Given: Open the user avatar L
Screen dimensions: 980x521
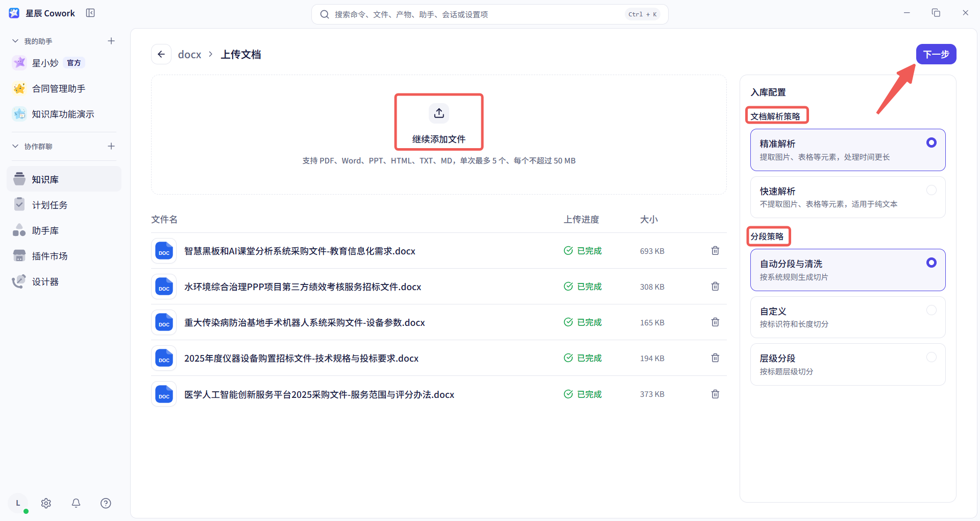Looking at the screenshot, I should tap(18, 503).
